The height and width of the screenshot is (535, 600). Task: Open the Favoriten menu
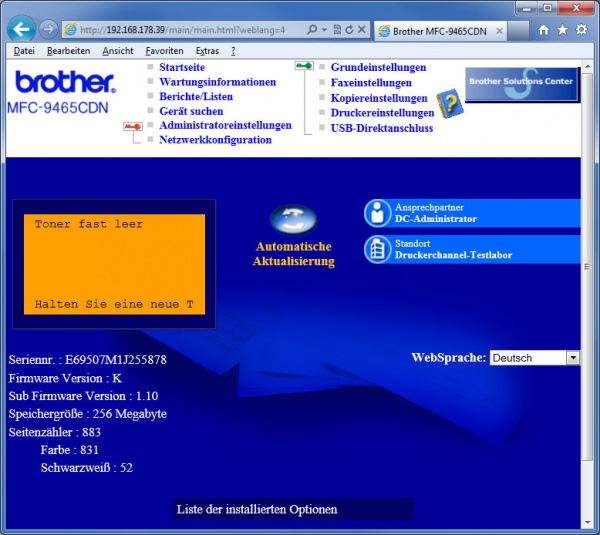coord(163,50)
